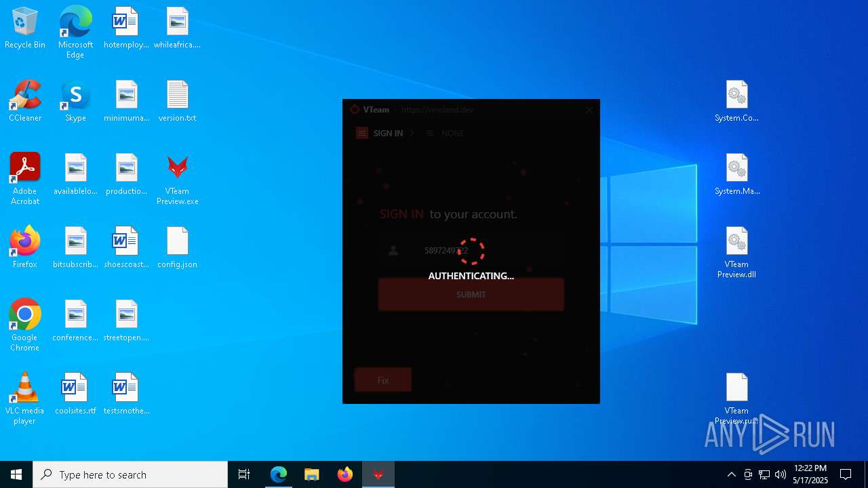Select the whileafrica image file icon
This screenshot has width=868, height=488.
177,28
